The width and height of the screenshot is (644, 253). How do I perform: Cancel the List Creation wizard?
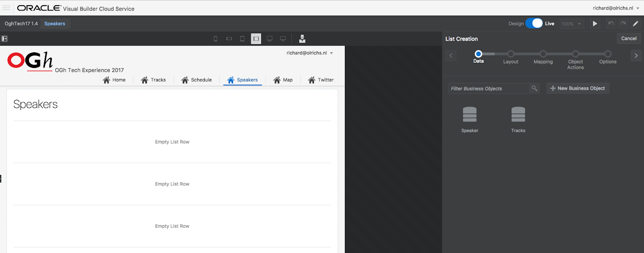[x=629, y=39]
